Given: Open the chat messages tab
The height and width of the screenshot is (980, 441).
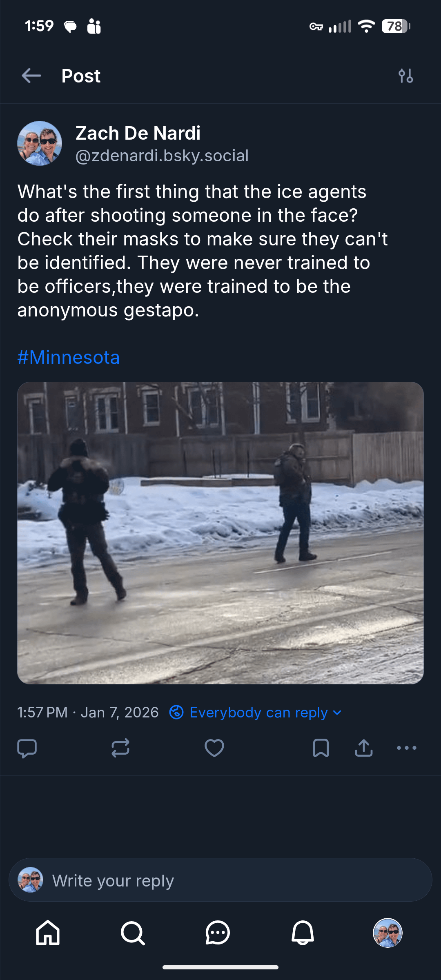Looking at the screenshot, I should [x=218, y=933].
